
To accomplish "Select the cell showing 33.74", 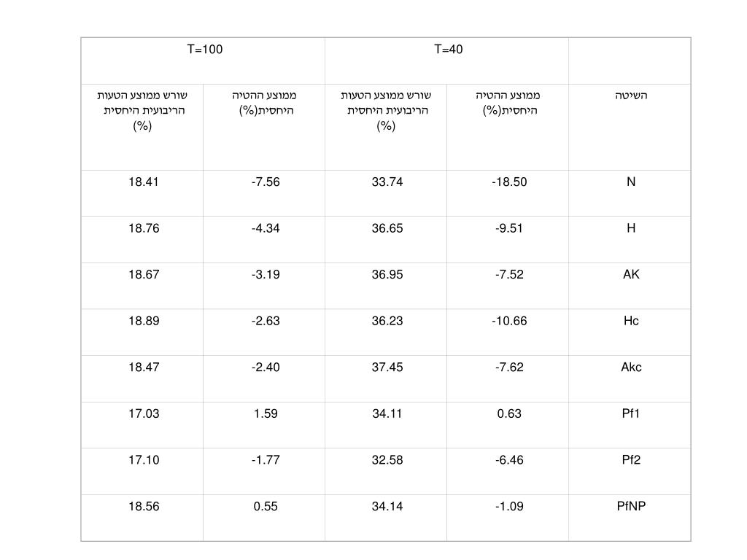I will pos(387,182).
